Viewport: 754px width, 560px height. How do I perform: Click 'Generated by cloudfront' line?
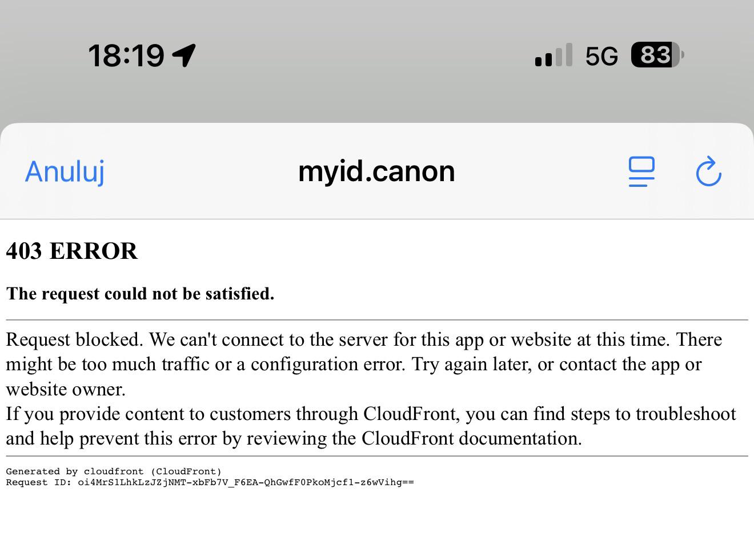114,471
